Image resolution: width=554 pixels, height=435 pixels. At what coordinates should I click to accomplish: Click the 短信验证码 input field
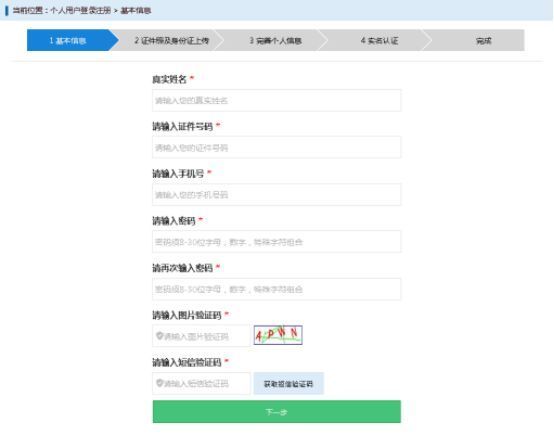tap(201, 383)
